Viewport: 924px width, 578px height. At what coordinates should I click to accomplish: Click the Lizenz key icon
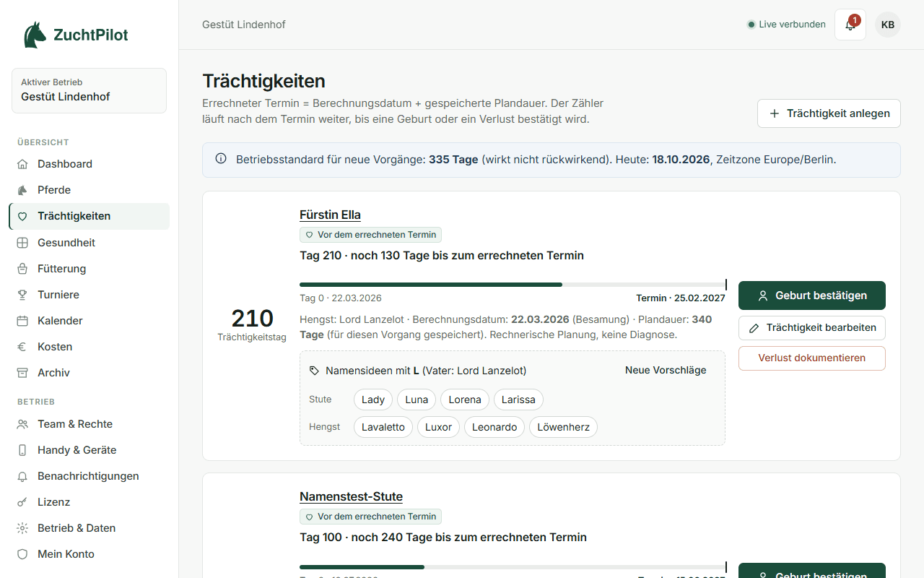click(x=22, y=502)
